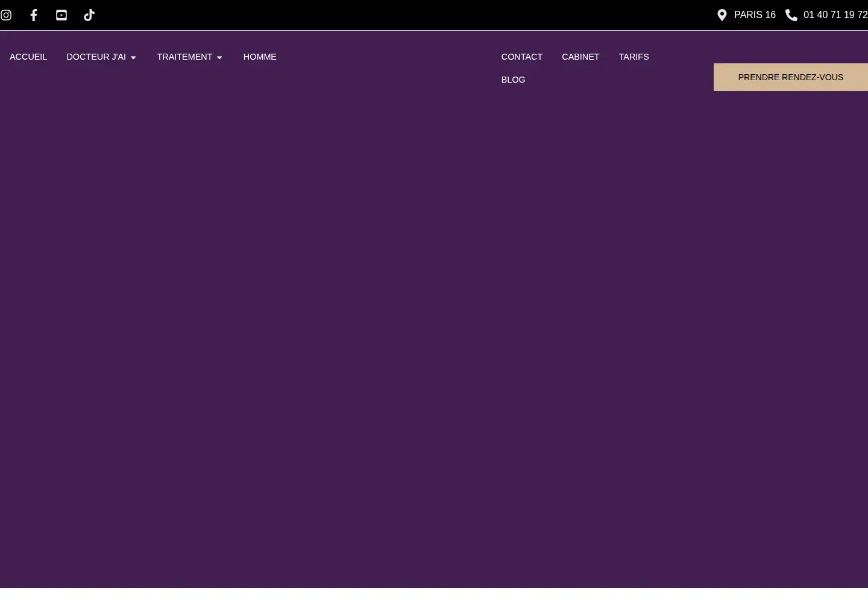Open the Instagram profile icon
Image resolution: width=868 pixels, height=603 pixels.
tap(6, 15)
